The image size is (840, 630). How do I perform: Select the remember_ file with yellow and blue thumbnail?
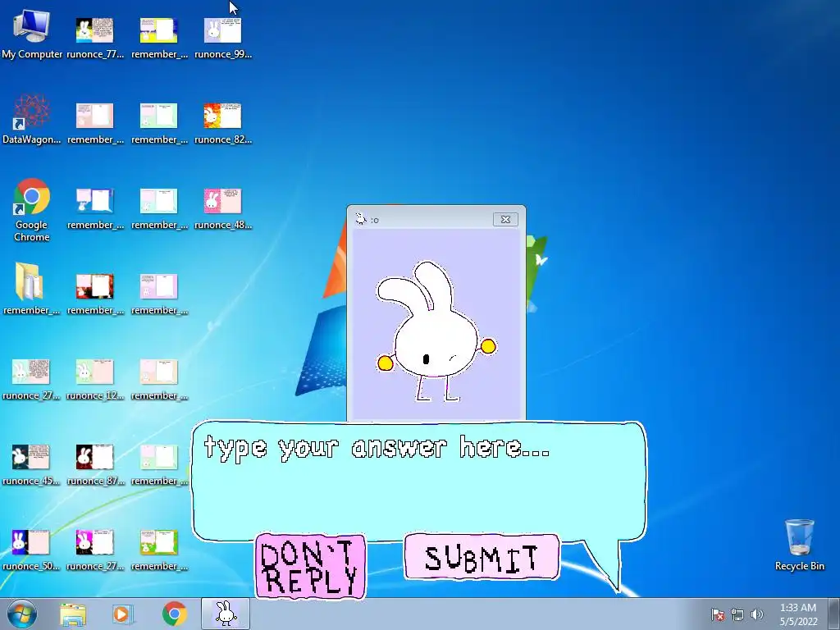159,36
